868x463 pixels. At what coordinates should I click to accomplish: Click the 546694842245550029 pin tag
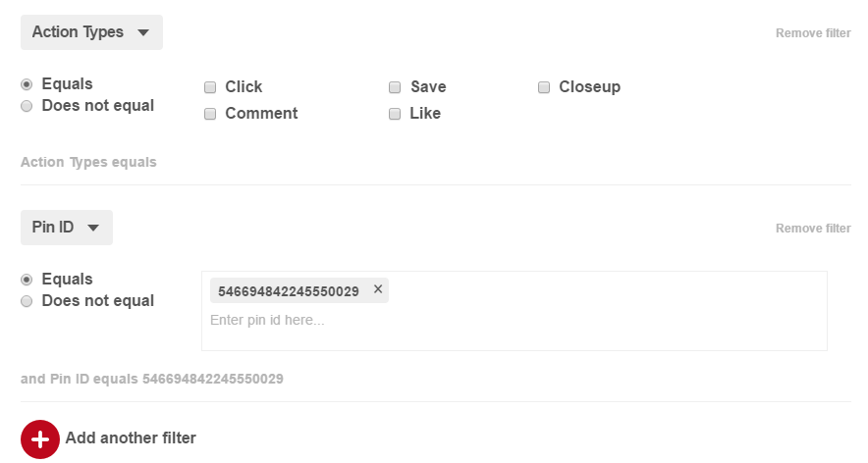coord(289,291)
